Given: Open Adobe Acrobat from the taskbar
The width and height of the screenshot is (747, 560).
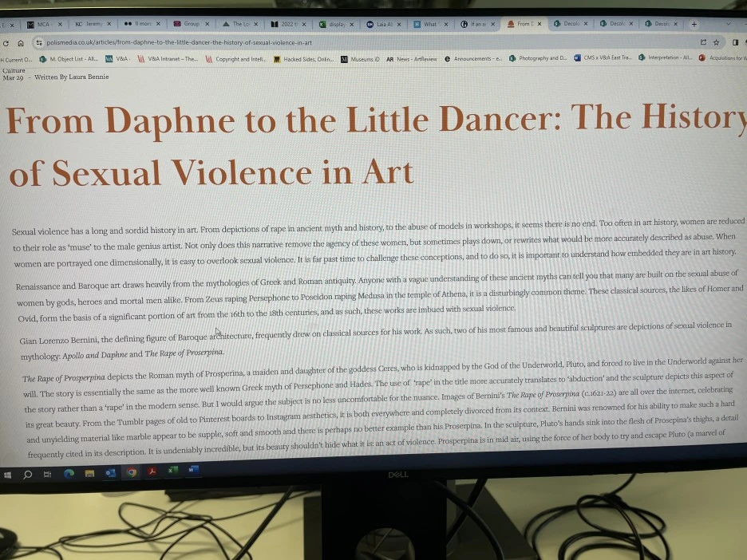Looking at the screenshot, I should 152,471.
